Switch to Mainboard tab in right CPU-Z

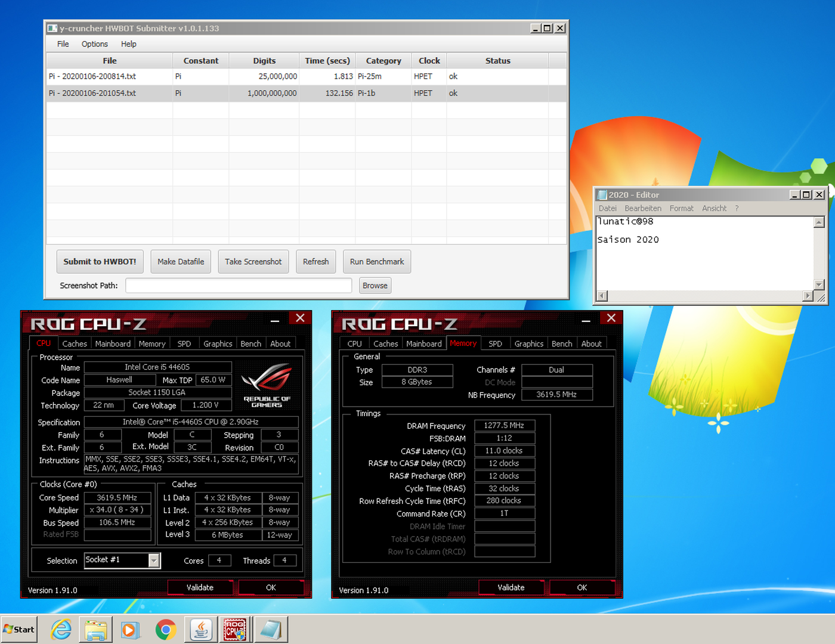pos(424,344)
